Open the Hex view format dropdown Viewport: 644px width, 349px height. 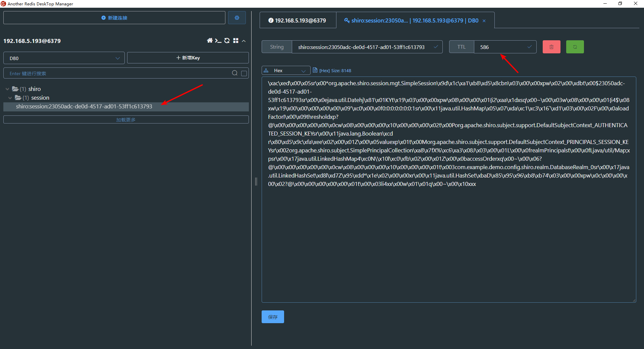pyautogui.click(x=285, y=70)
